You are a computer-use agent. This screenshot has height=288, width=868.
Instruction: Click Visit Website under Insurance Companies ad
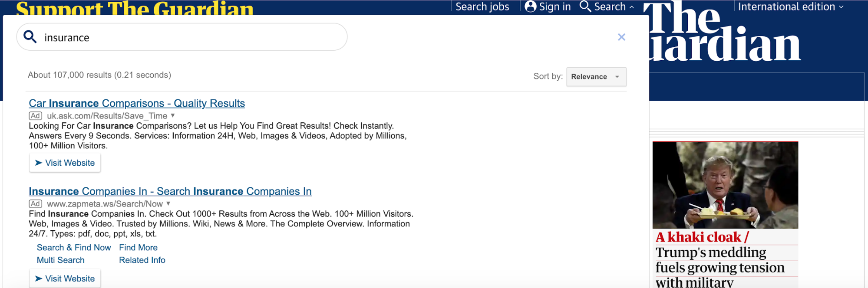65,278
